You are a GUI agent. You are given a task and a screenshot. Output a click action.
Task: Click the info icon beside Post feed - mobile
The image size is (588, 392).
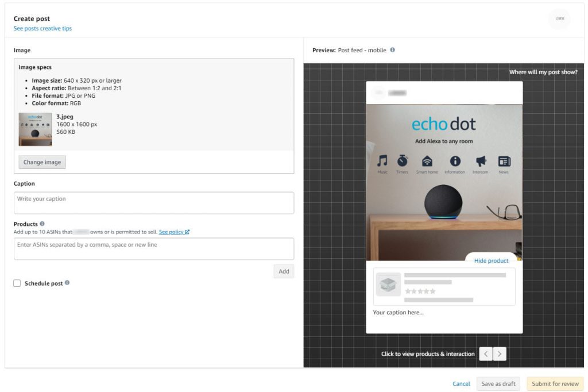pyautogui.click(x=393, y=50)
